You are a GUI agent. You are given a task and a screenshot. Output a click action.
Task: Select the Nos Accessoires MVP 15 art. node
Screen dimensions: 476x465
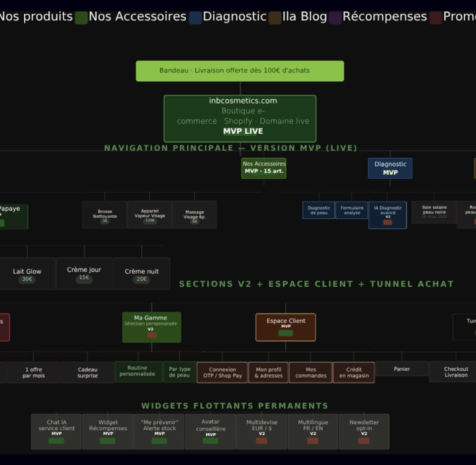pyautogui.click(x=264, y=168)
